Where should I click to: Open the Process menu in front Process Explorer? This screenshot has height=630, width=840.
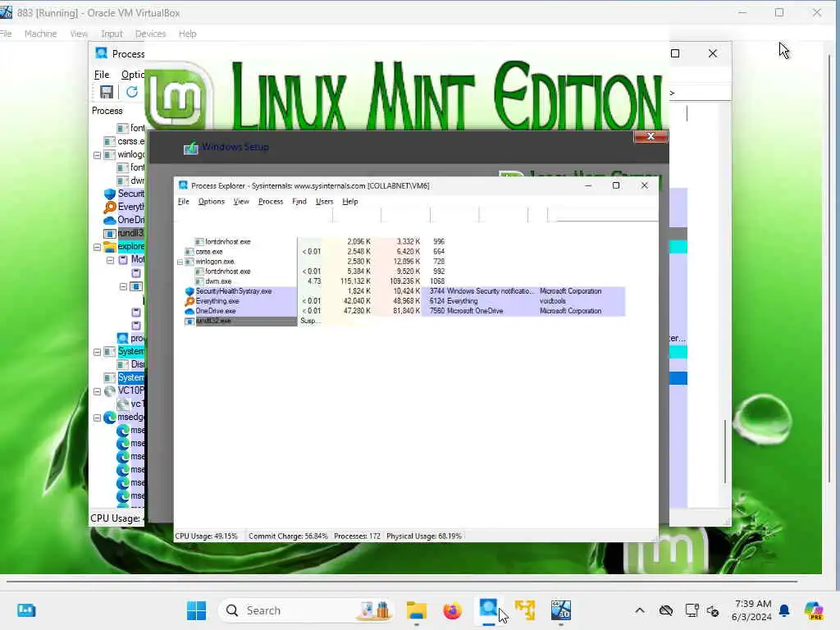coord(271,202)
